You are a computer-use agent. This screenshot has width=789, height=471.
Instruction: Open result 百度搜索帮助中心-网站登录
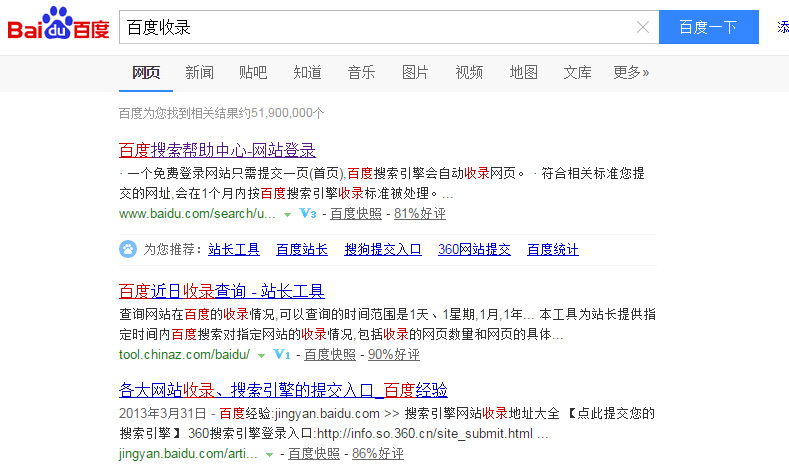(217, 150)
